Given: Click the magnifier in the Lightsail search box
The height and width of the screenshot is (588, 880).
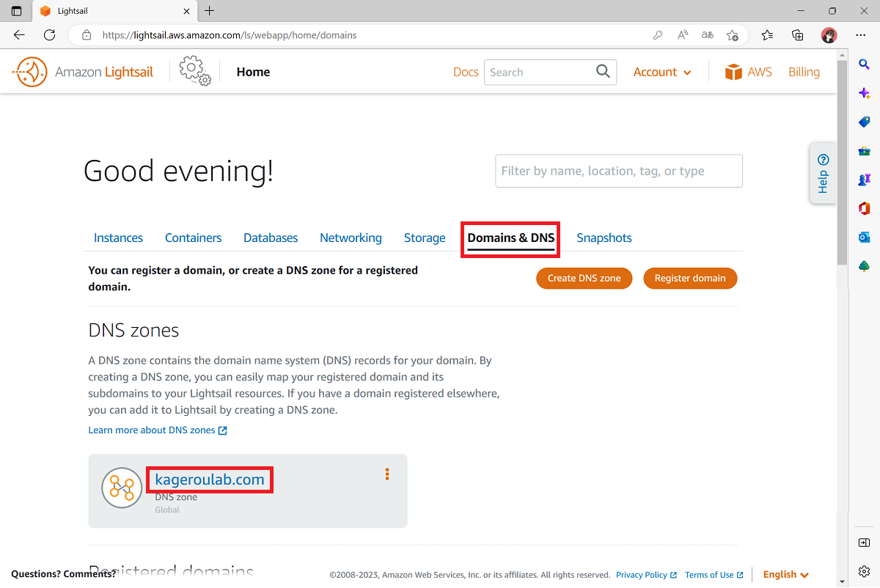Looking at the screenshot, I should coord(602,72).
